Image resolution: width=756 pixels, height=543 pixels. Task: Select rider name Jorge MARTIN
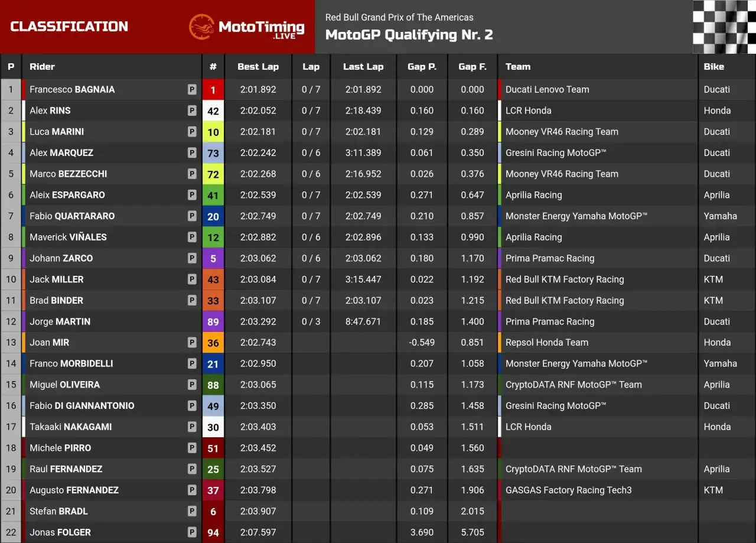pyautogui.click(x=60, y=321)
